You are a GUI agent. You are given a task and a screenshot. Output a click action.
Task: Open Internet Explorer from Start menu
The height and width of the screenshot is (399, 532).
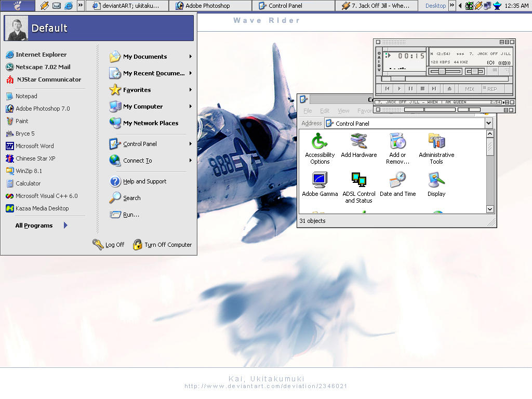pyautogui.click(x=36, y=55)
